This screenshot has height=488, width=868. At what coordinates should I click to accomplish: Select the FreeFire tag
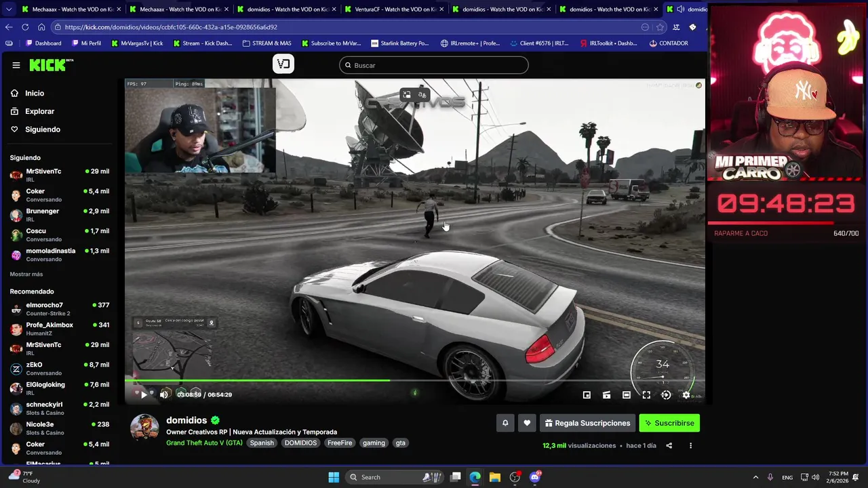coord(340,443)
